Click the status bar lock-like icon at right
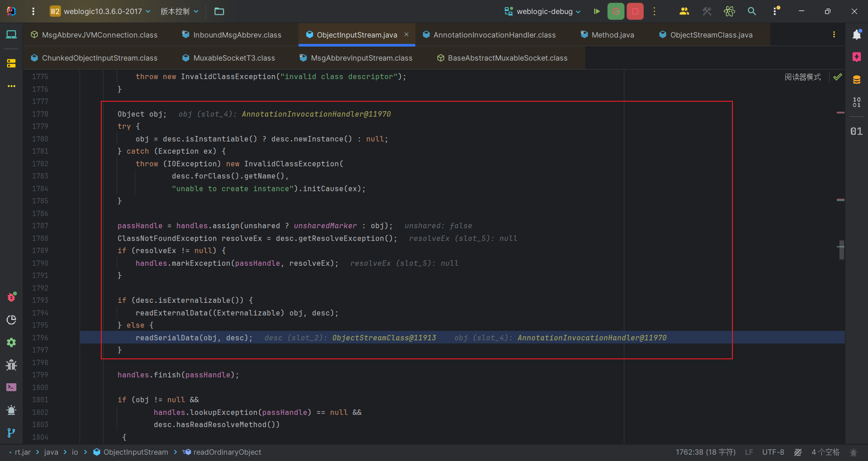Image resolution: width=868 pixels, height=461 pixels. (854, 452)
